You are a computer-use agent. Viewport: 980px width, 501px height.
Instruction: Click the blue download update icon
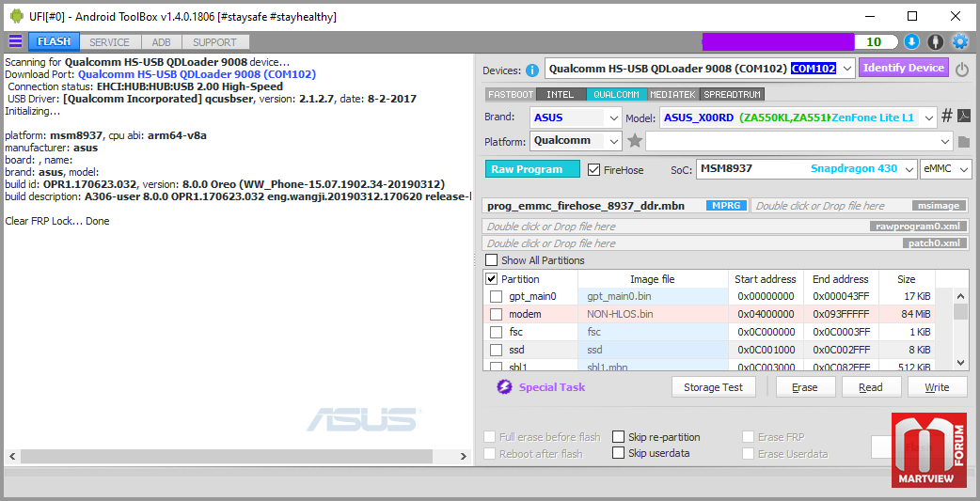coord(912,42)
